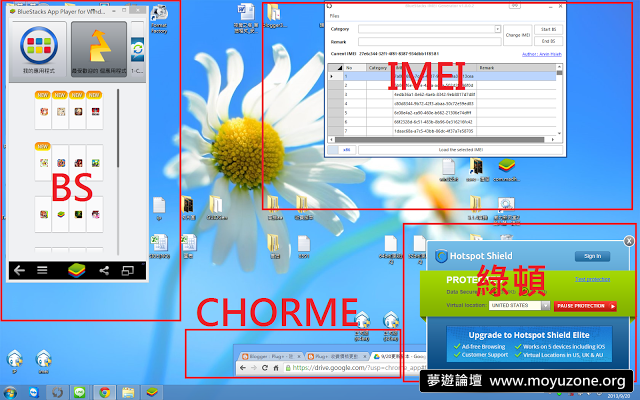Open BlueStacks from the taskbar
This screenshot has width=640, height=400.
coord(152,393)
